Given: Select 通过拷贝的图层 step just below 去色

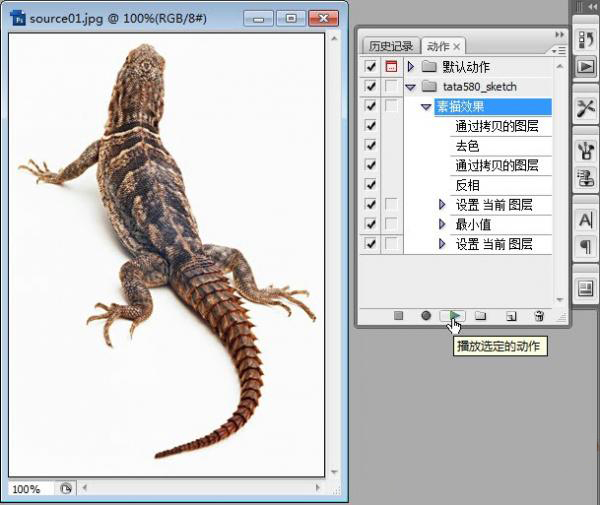Looking at the screenshot, I should point(501,165).
